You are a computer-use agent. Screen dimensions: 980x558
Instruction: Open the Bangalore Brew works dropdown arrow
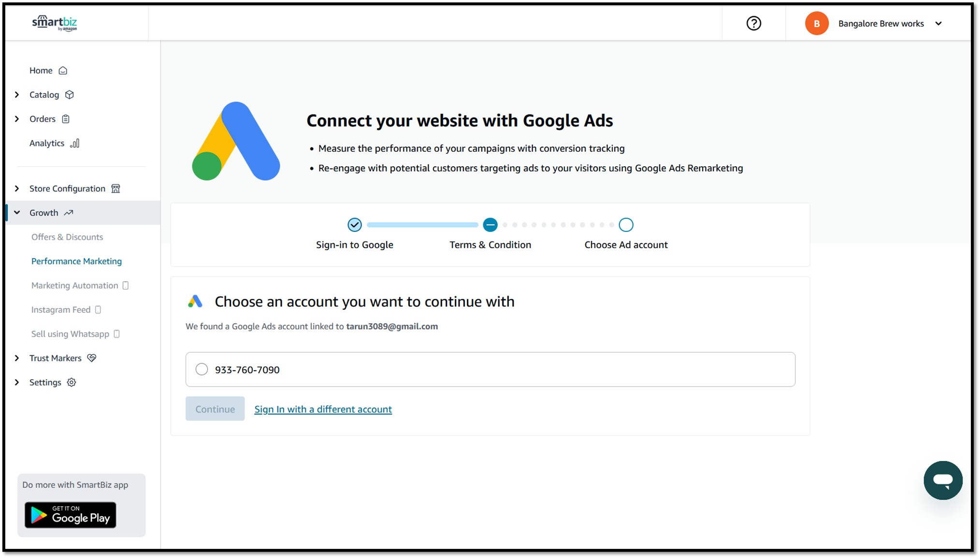(938, 23)
